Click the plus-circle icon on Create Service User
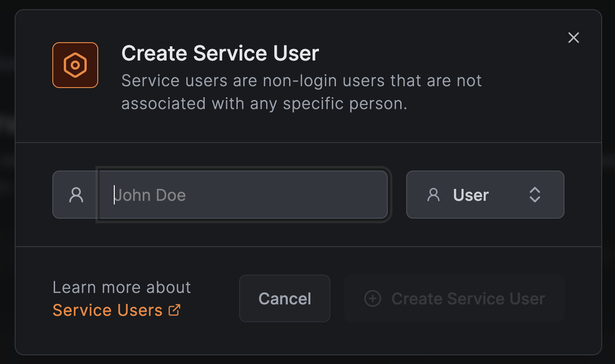The width and height of the screenshot is (615, 364). (x=372, y=298)
